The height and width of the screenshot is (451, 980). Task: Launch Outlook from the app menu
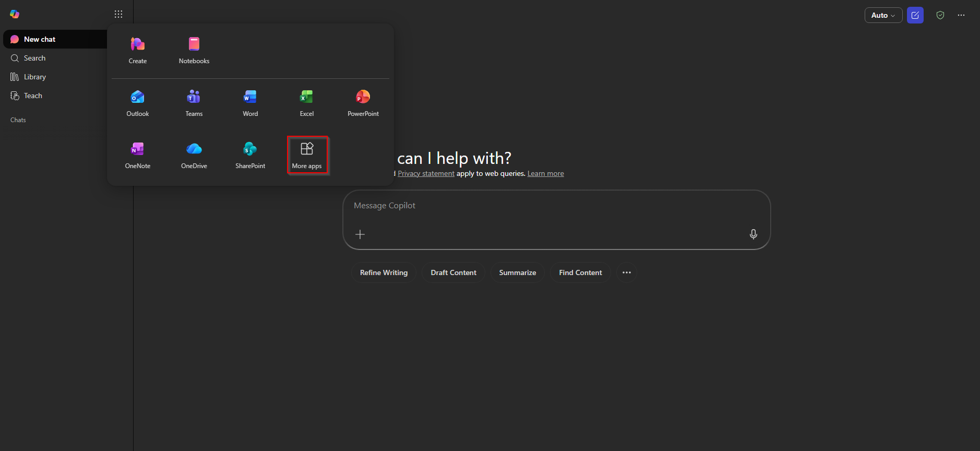tap(138, 103)
